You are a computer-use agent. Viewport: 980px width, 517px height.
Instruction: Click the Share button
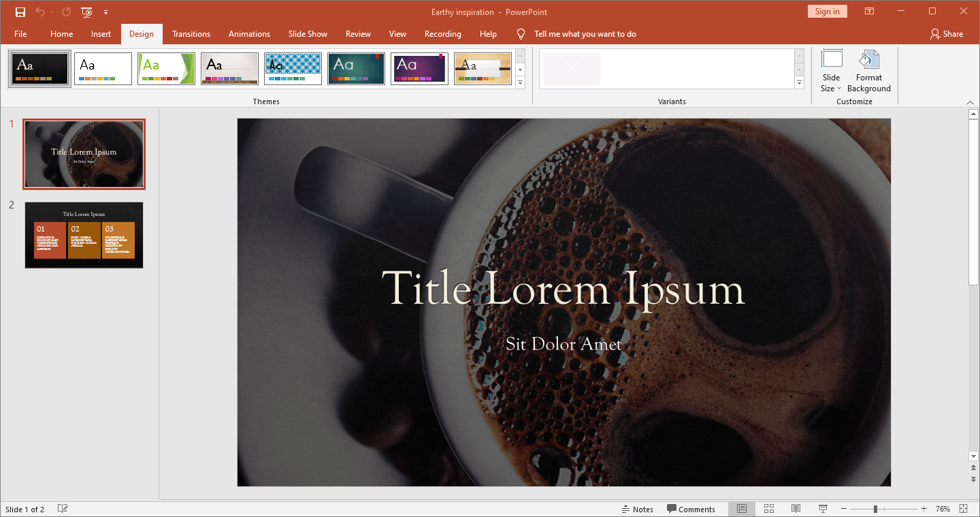pyautogui.click(x=947, y=34)
